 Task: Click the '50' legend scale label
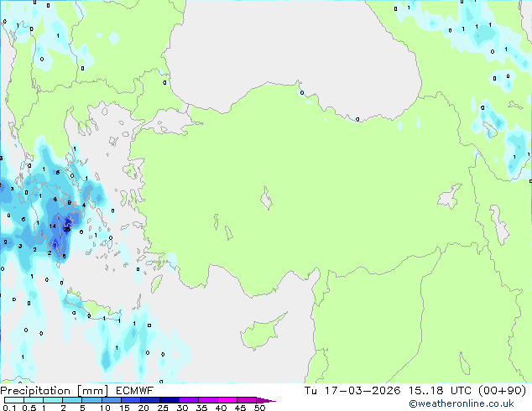tap(259, 408)
